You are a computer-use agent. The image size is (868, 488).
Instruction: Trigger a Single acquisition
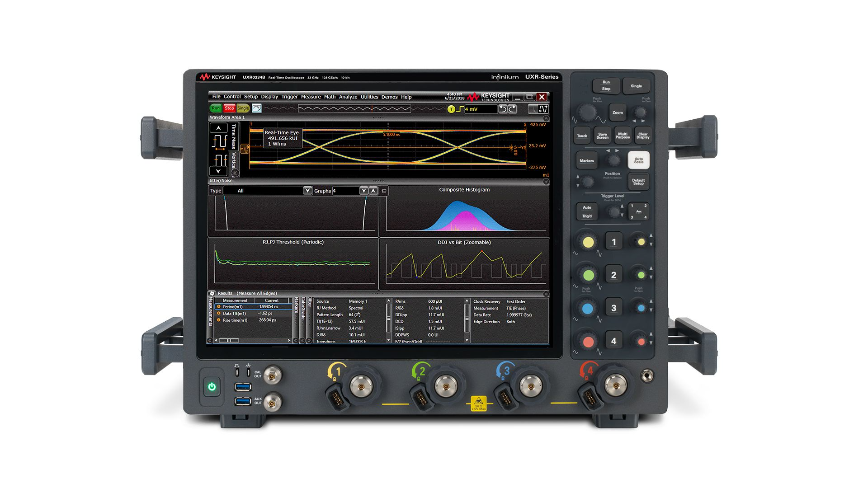click(x=243, y=108)
